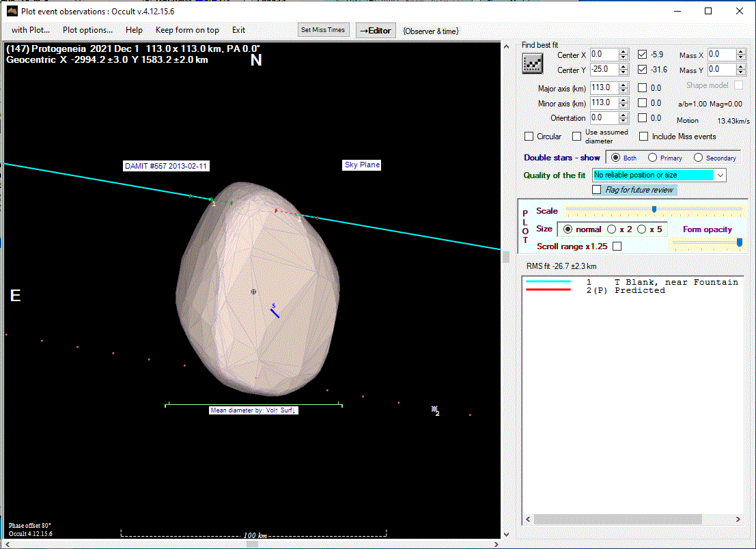This screenshot has height=549, width=756.
Task: Click the Form opacity slider handle
Action: (x=740, y=242)
